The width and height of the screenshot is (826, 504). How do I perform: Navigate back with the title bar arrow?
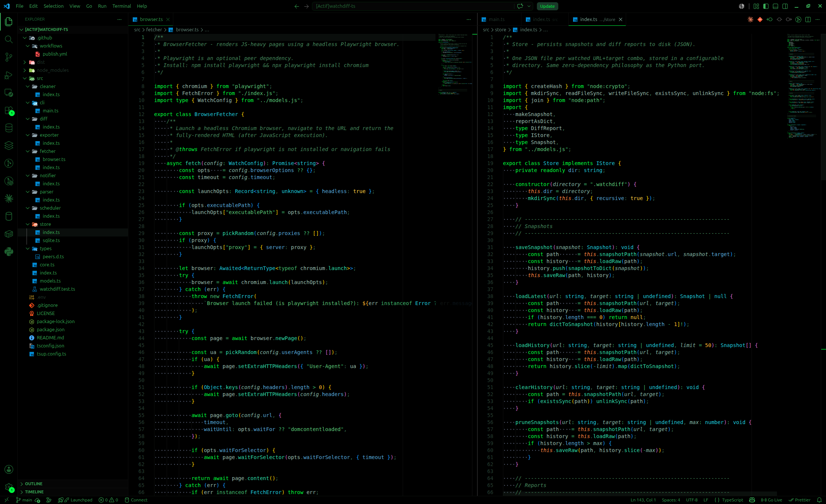point(297,6)
